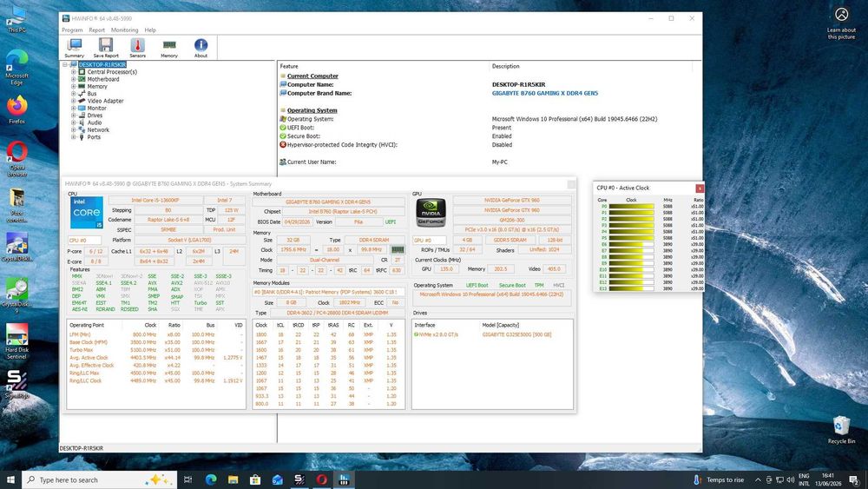Open Microsoft Store from the taskbar

coord(255,479)
